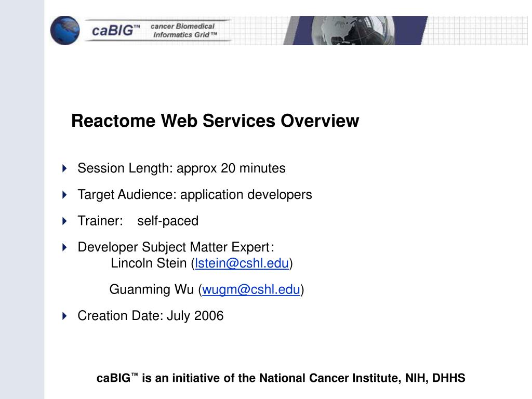Click bullet arrow beside Creation Date
Image resolution: width=532 pixels, height=399 pixels.
pos(64,316)
